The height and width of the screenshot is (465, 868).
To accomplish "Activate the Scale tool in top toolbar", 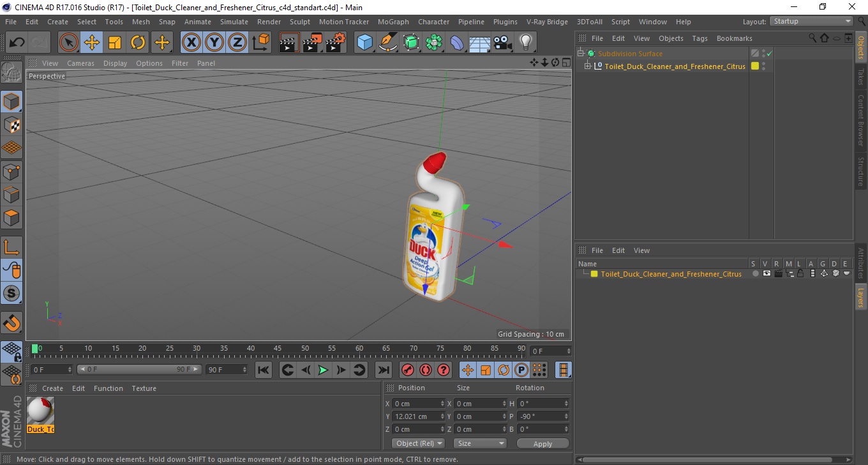I will 115,43.
